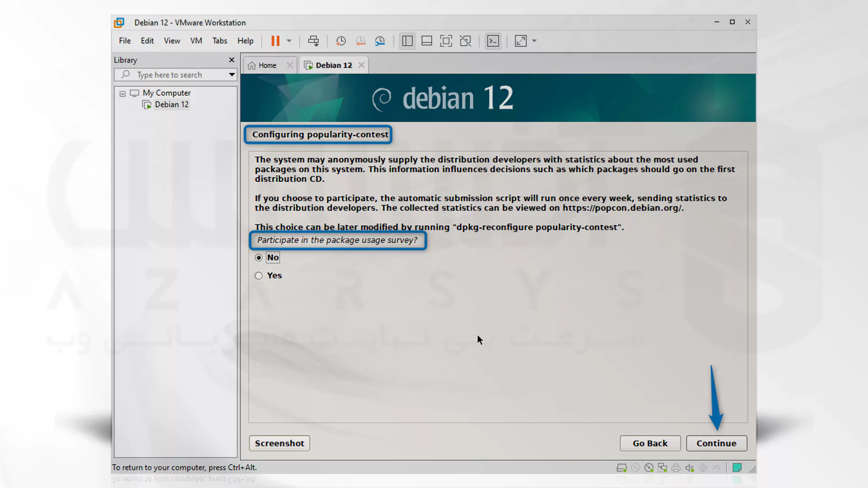Click the Continue button
This screenshot has width=868, height=488.
tap(716, 443)
